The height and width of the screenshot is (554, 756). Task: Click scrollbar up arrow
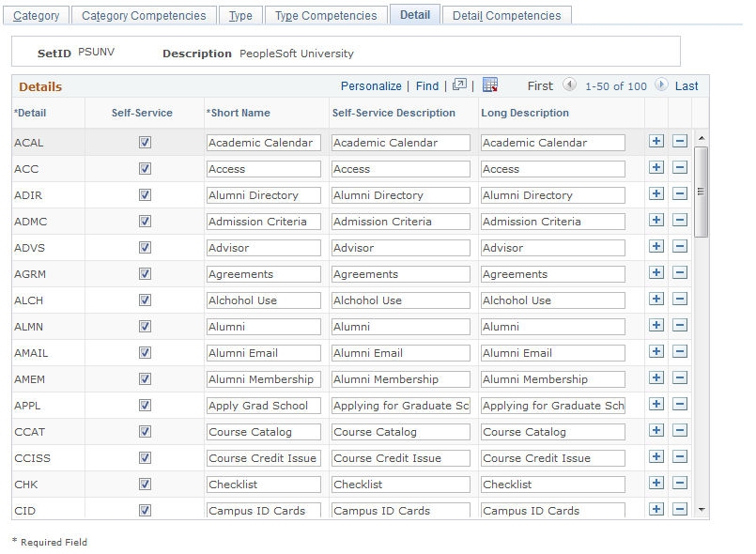(x=702, y=138)
